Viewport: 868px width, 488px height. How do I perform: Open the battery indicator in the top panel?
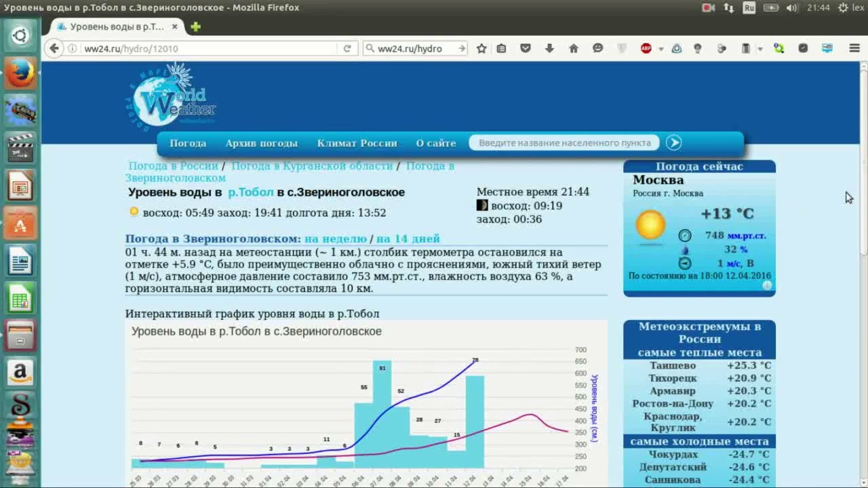[770, 8]
